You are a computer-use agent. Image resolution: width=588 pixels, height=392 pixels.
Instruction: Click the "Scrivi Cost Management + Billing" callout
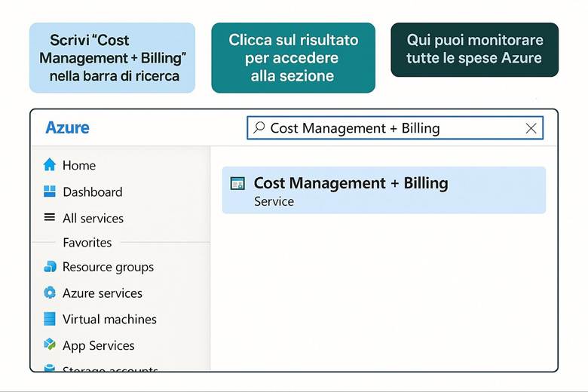112,58
